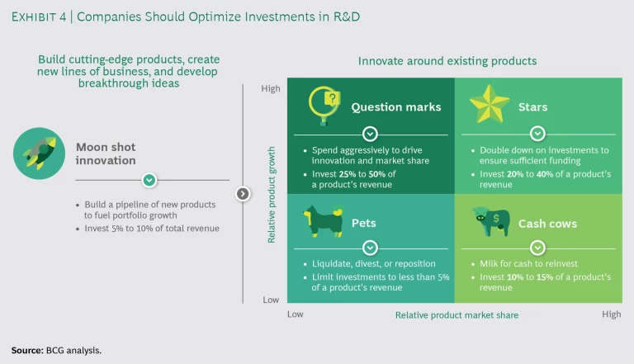The width and height of the screenshot is (634, 364).
Task: Click the Pets dog icon
Action: (322, 223)
